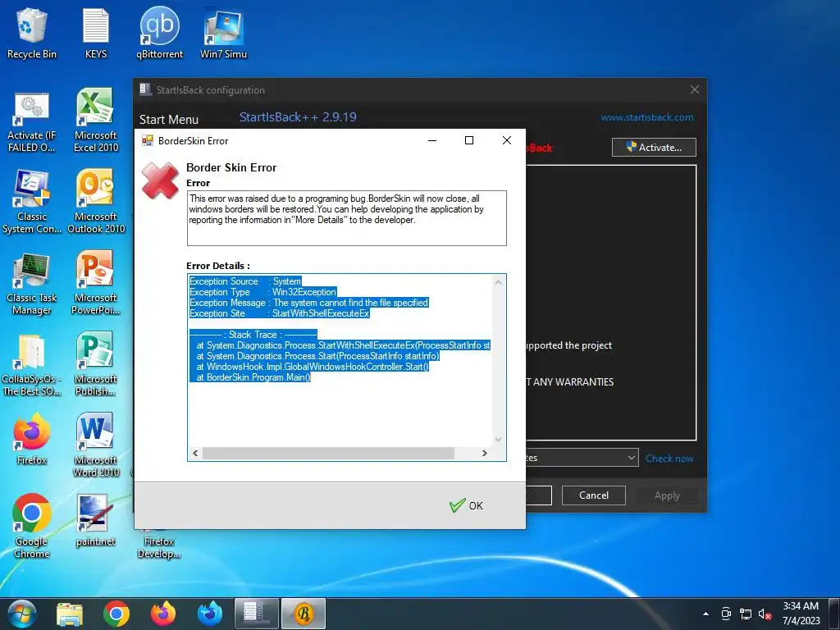
Task: Click the BorderSkin Error title bar icon
Action: click(x=148, y=140)
